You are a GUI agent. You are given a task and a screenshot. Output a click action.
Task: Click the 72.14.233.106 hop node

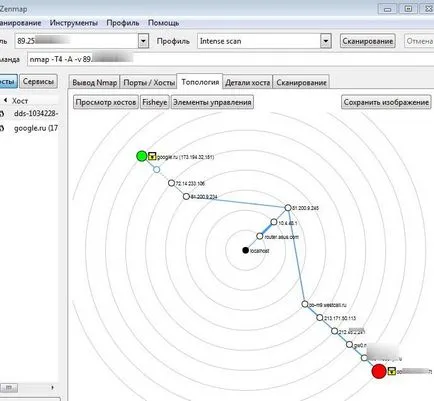pos(171,183)
